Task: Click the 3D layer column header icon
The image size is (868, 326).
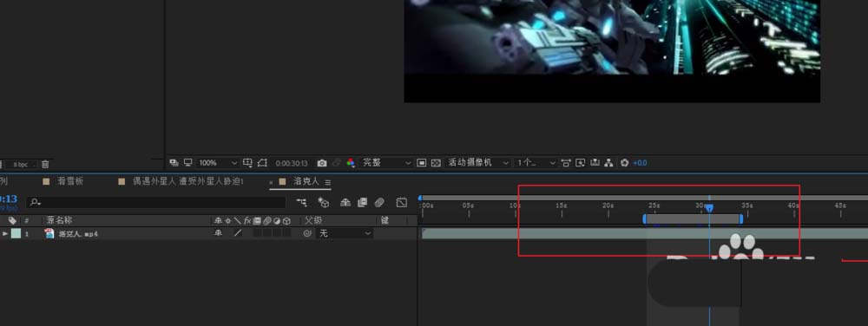Action: click(286, 220)
